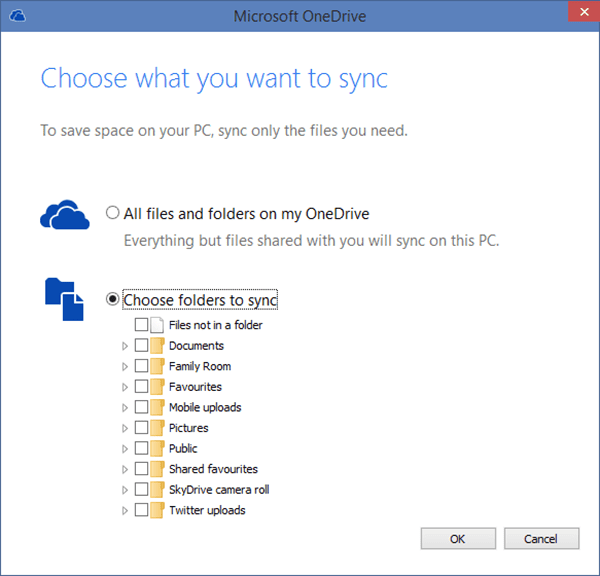The height and width of the screenshot is (576, 600).
Task: Expand the Twitter uploads folder
Action: click(x=125, y=511)
